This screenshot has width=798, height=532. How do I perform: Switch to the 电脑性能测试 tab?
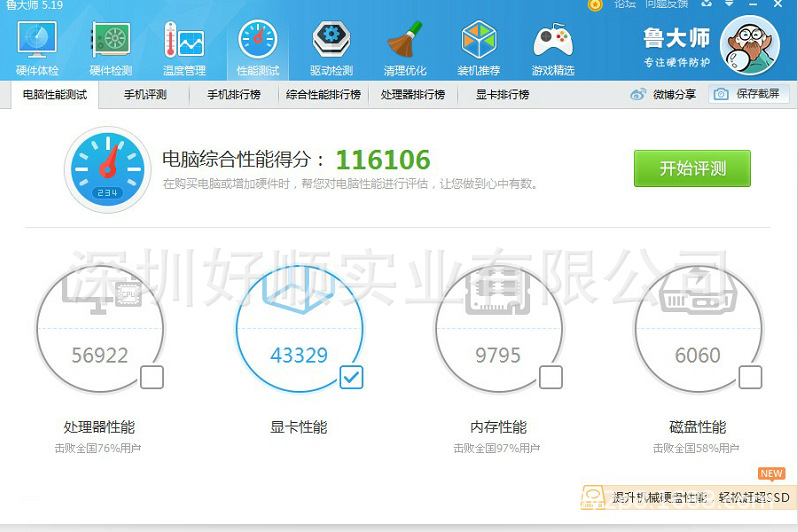point(54,95)
